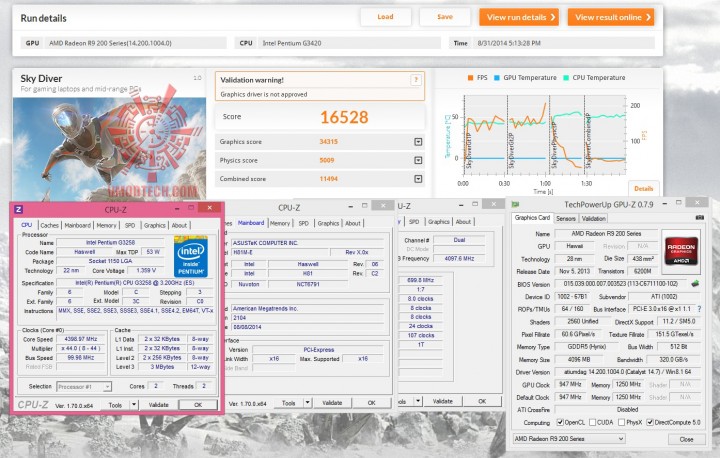This screenshot has width=720, height=458.
Task: Click the Close button in GPU-Z
Action: (x=686, y=439)
